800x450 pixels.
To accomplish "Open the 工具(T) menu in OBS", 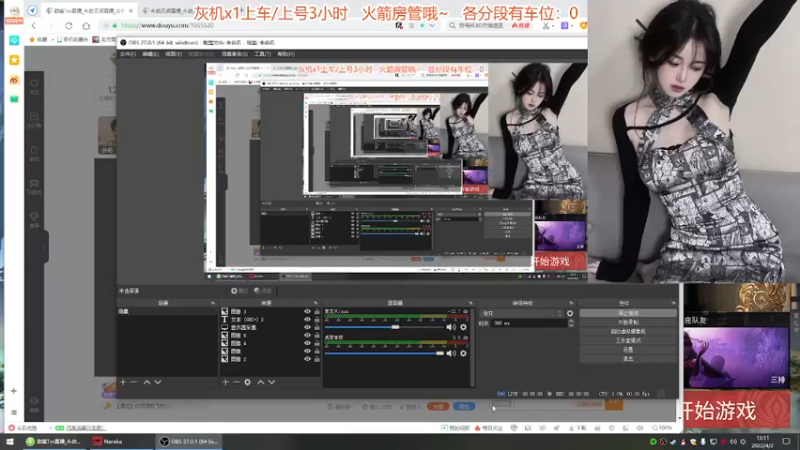I will tap(262, 54).
